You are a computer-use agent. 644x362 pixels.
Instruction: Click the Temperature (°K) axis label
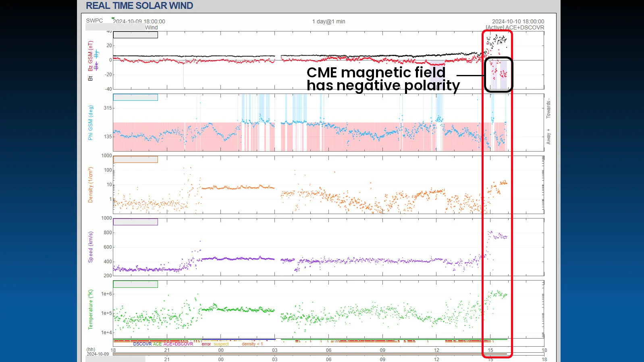point(90,310)
